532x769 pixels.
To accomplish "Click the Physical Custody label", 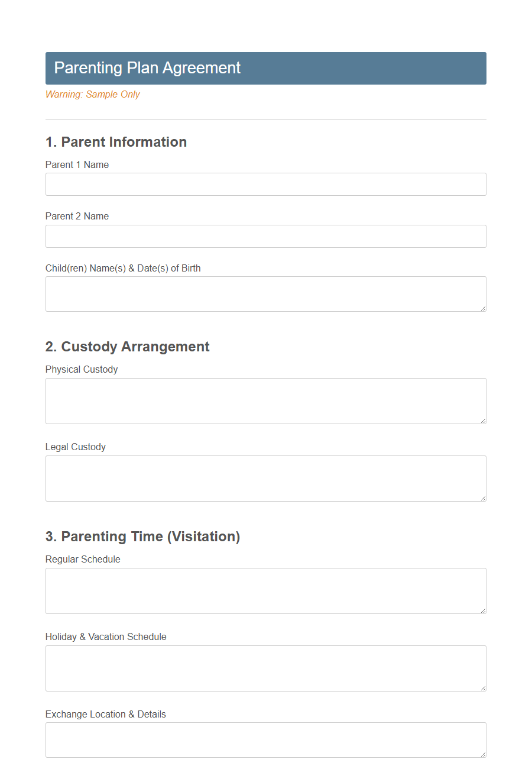I will pyautogui.click(x=82, y=369).
